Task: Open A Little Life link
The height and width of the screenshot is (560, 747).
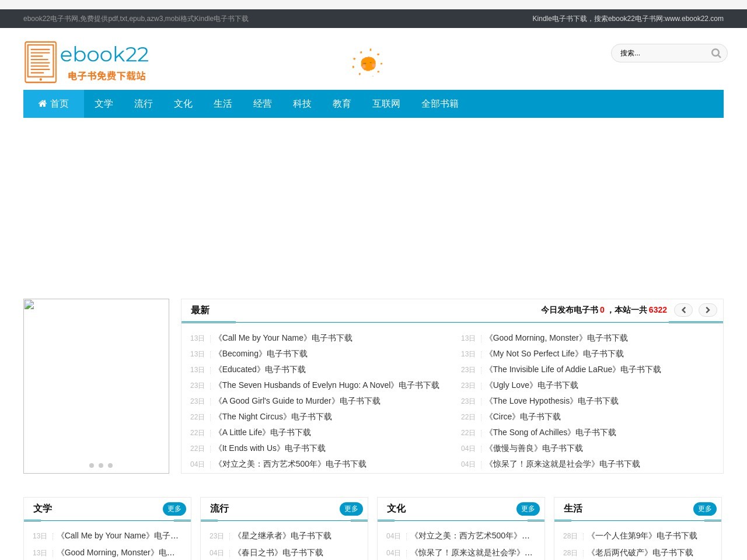Action: 263,432
